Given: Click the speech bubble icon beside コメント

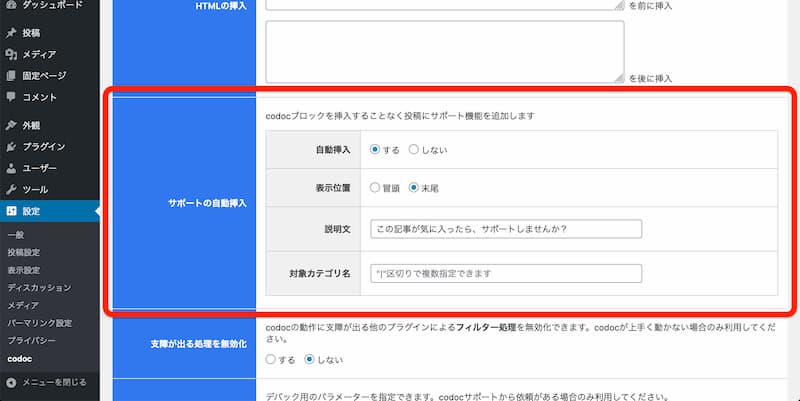Looking at the screenshot, I should [x=11, y=97].
